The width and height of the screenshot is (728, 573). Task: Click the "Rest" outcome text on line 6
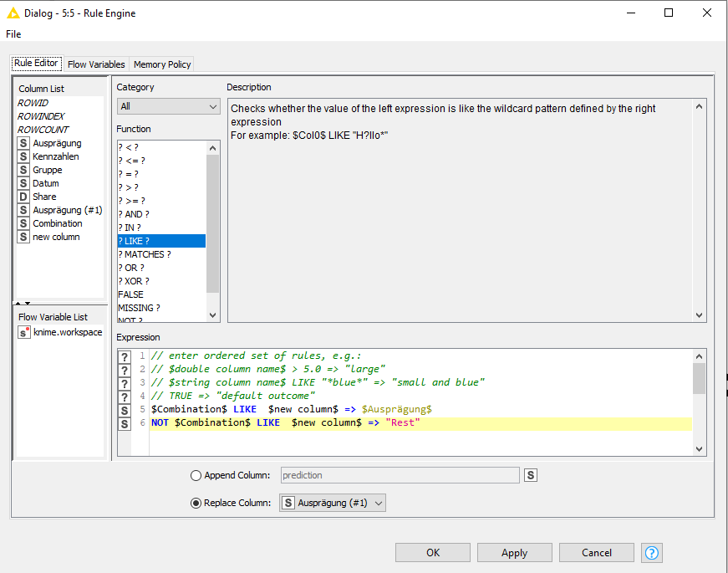coord(403,422)
